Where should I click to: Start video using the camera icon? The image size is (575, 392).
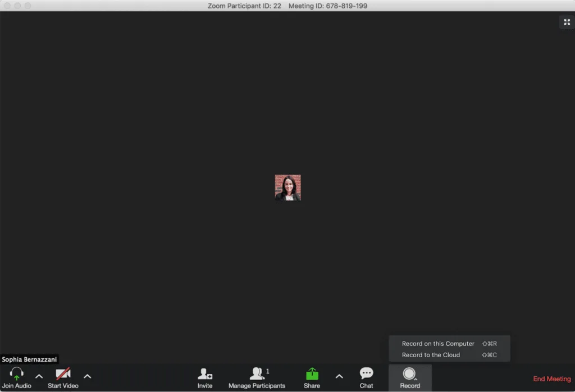point(63,374)
